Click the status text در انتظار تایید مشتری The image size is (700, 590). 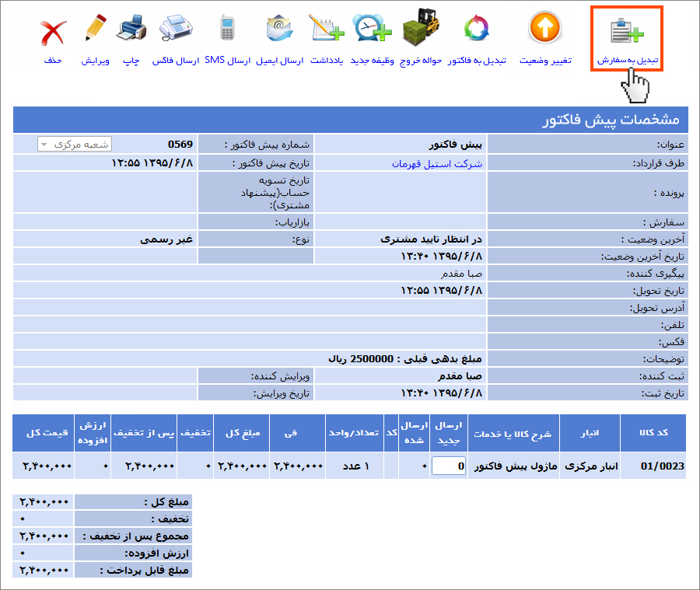431,239
